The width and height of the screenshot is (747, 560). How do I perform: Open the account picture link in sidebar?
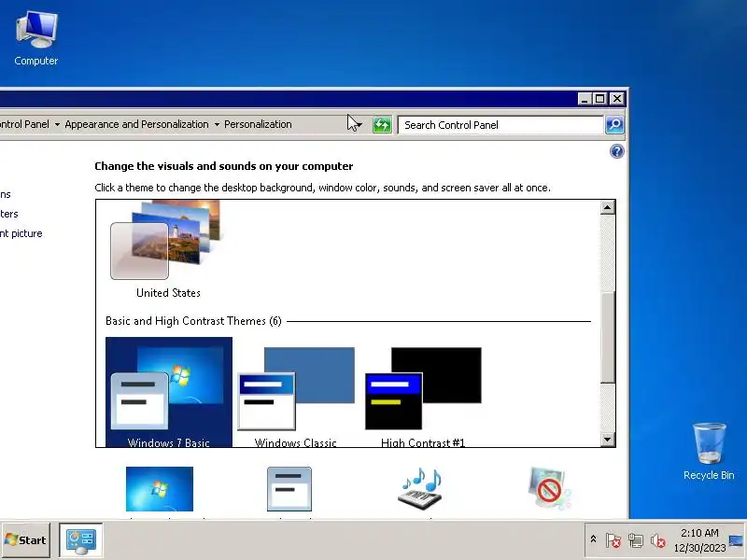point(21,233)
